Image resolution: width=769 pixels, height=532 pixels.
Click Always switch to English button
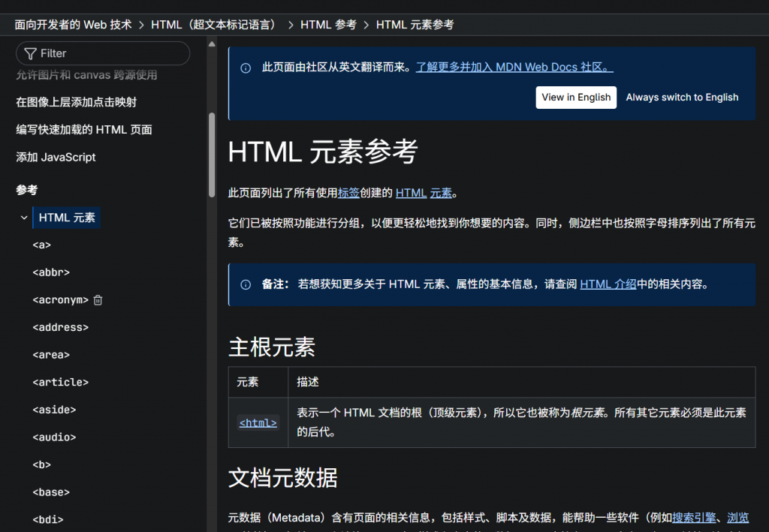[x=682, y=98]
